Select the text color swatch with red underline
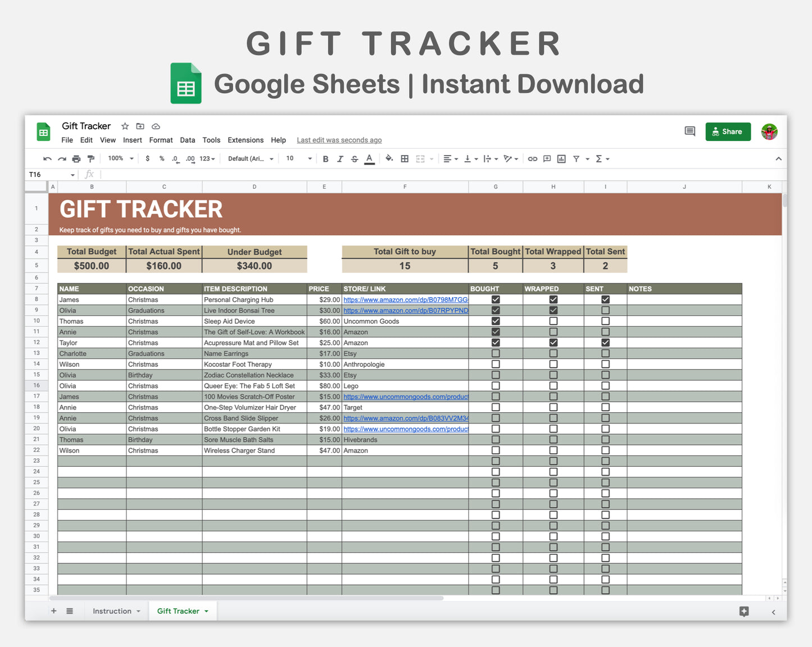 click(x=369, y=158)
